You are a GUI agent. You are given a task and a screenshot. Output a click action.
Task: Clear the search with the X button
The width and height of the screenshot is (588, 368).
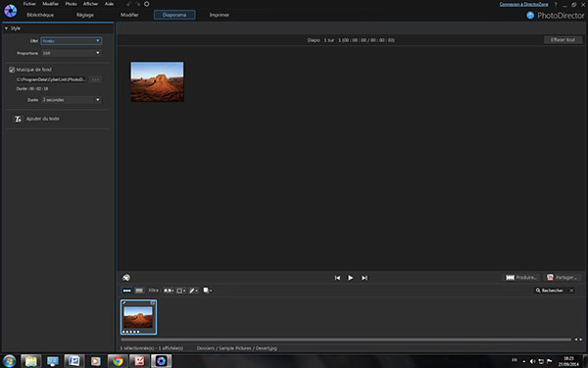click(571, 290)
